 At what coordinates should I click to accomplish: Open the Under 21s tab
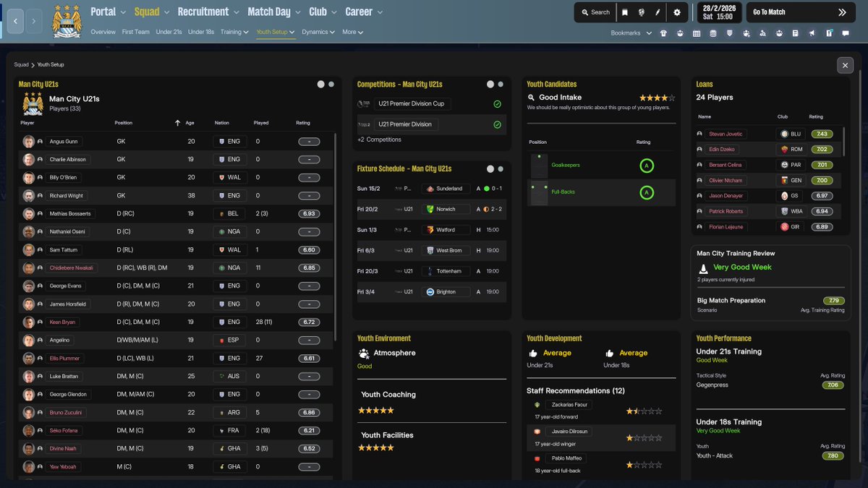tap(169, 32)
